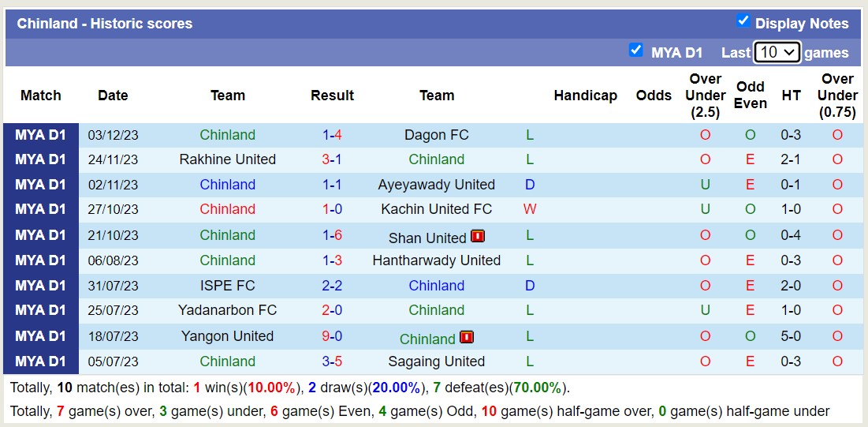Toggle the Display Notes checkbox

[743, 21]
